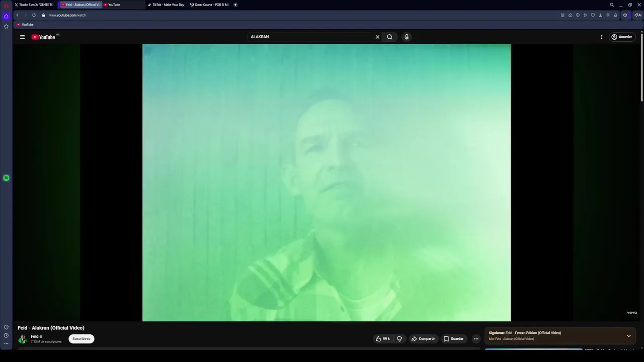
Task: Open the Opera GX menu logo
Action: 6,6
